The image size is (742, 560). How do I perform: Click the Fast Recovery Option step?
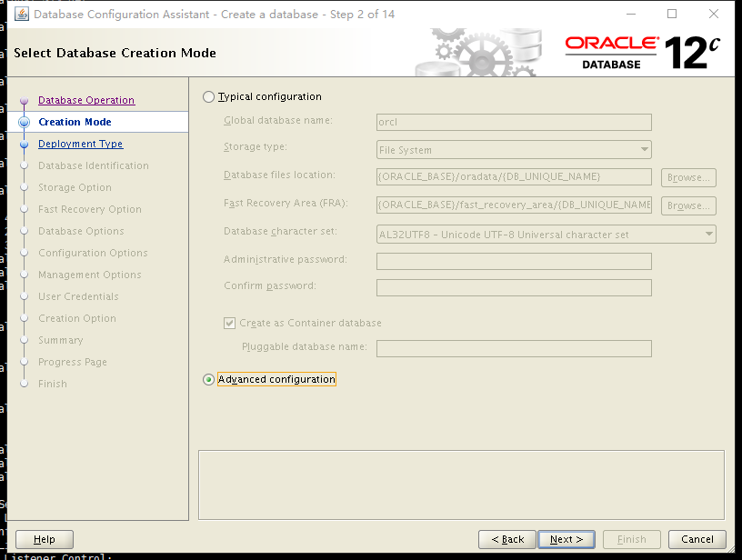(x=90, y=209)
